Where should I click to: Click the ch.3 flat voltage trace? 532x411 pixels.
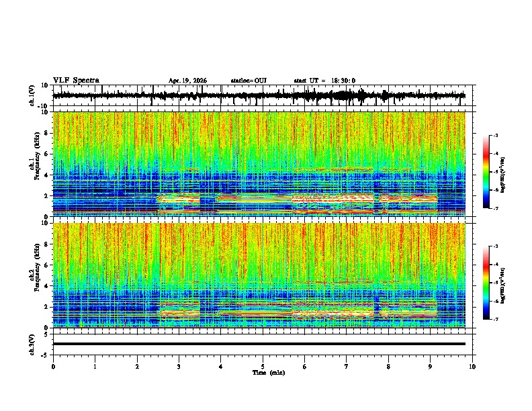pyautogui.click(x=259, y=344)
